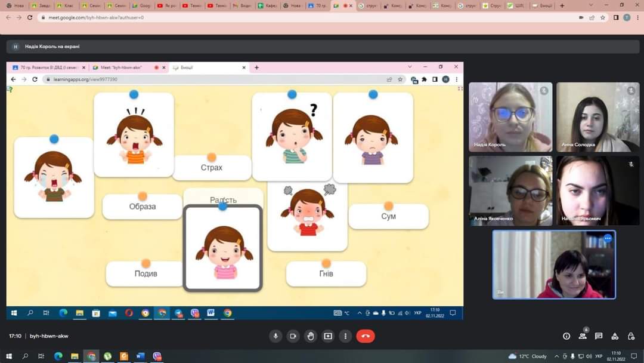The height and width of the screenshot is (363, 644).
Task: Open a new browser tab
Action: [x=562, y=6]
